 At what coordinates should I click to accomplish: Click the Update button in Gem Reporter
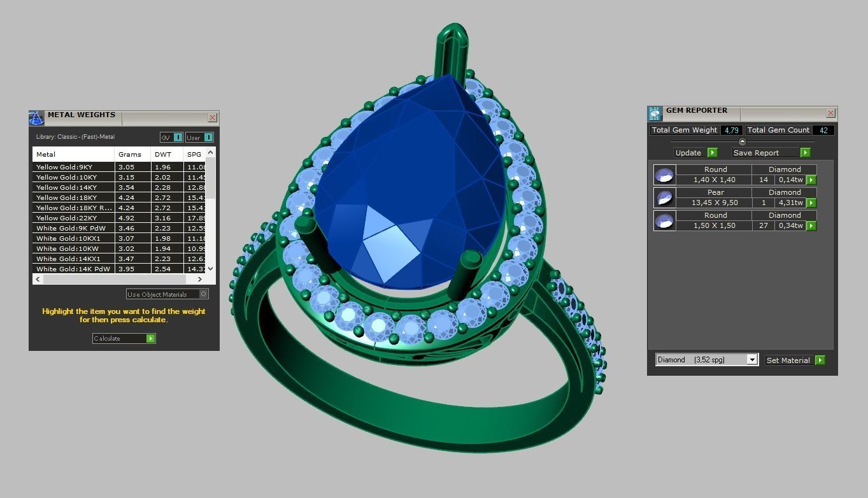pyautogui.click(x=696, y=153)
